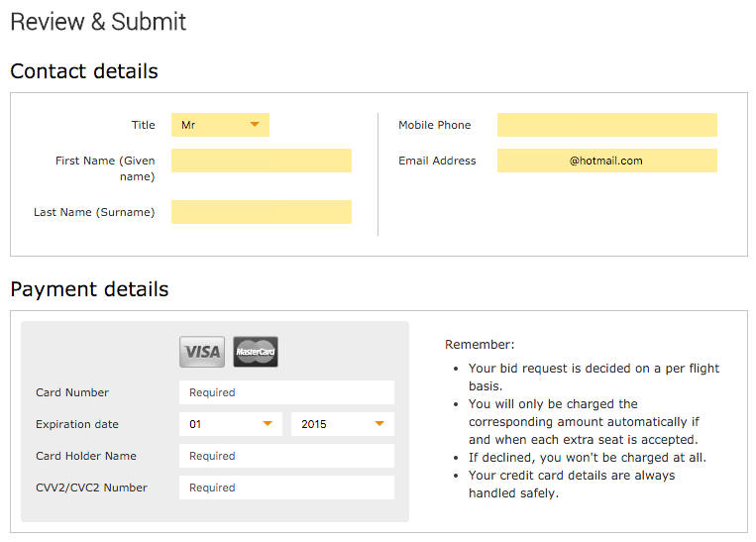Click the Mobile Phone label
The height and width of the screenshot is (542, 756).
tap(434, 125)
